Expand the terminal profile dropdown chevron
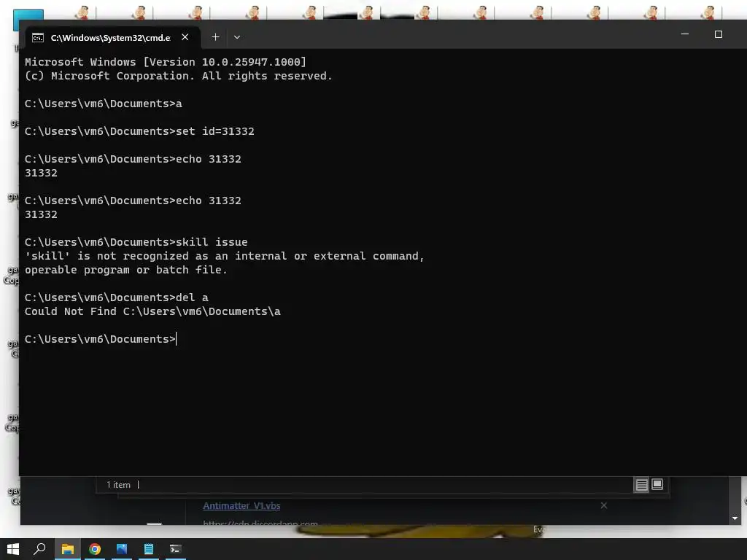Screen dimensions: 747x560 click(237, 37)
